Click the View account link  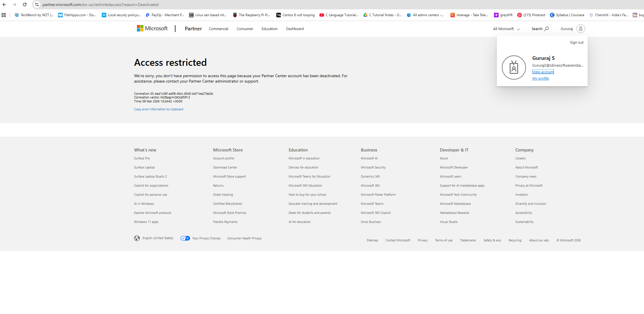click(543, 72)
